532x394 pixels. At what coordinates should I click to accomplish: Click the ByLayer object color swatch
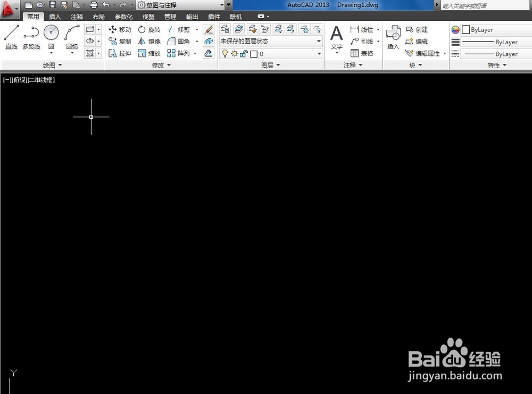coord(466,30)
